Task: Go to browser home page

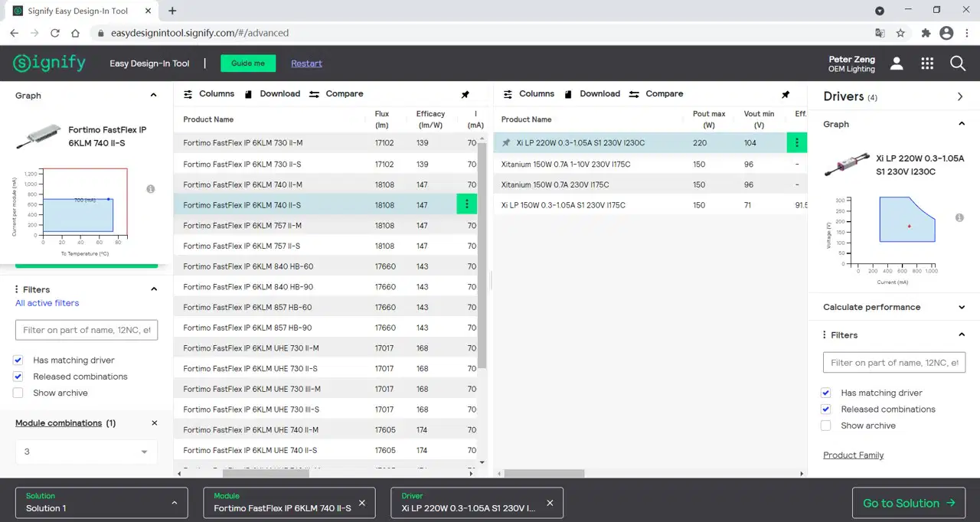Action: 75,33
